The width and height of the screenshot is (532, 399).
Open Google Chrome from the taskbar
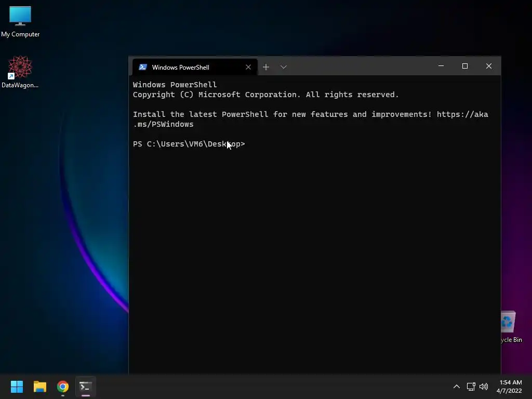[x=63, y=387]
